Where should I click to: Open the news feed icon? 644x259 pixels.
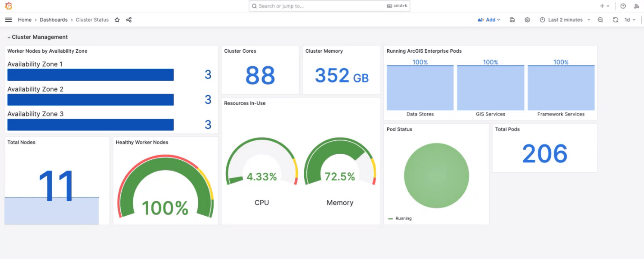637,6
